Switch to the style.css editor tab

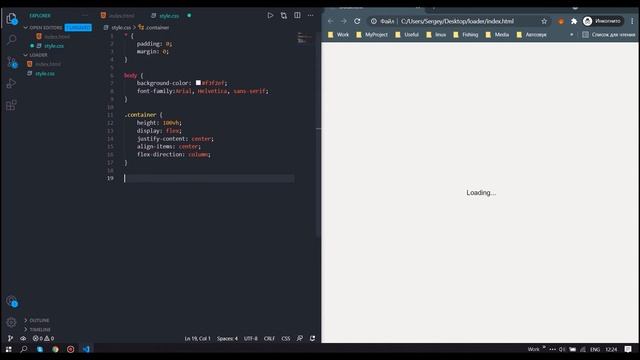[169, 16]
